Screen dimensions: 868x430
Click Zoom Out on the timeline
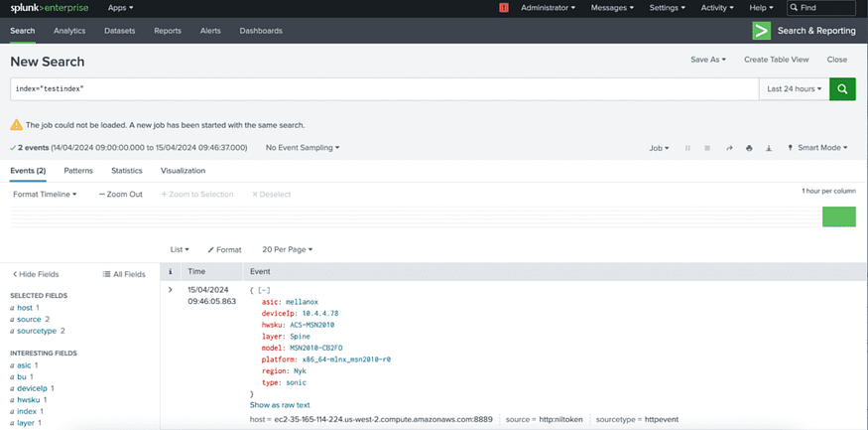[121, 195]
